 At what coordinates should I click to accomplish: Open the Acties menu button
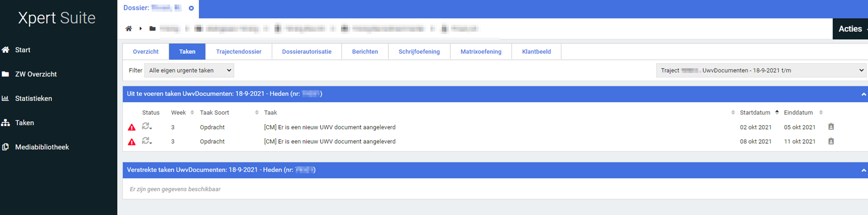(850, 29)
